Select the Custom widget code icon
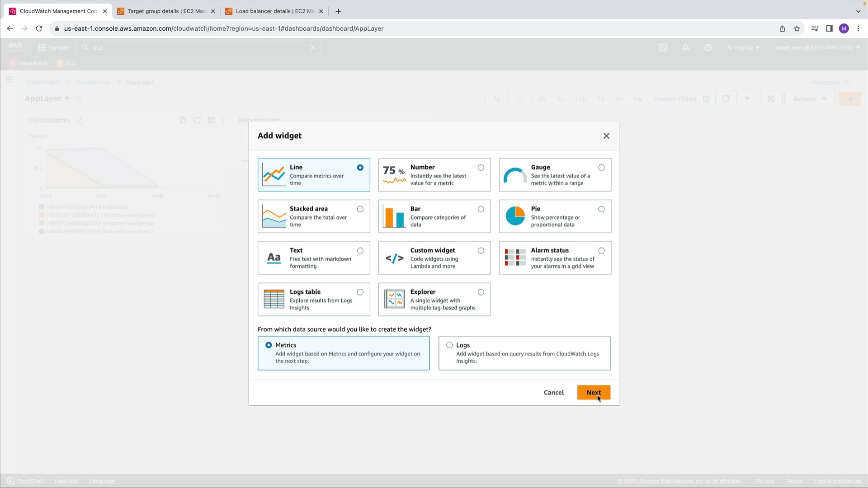Screen dimensions: 868x488 (394, 258)
